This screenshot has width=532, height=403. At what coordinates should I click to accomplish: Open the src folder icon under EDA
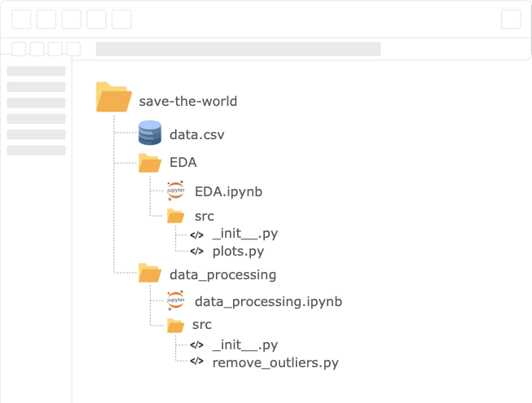click(175, 216)
